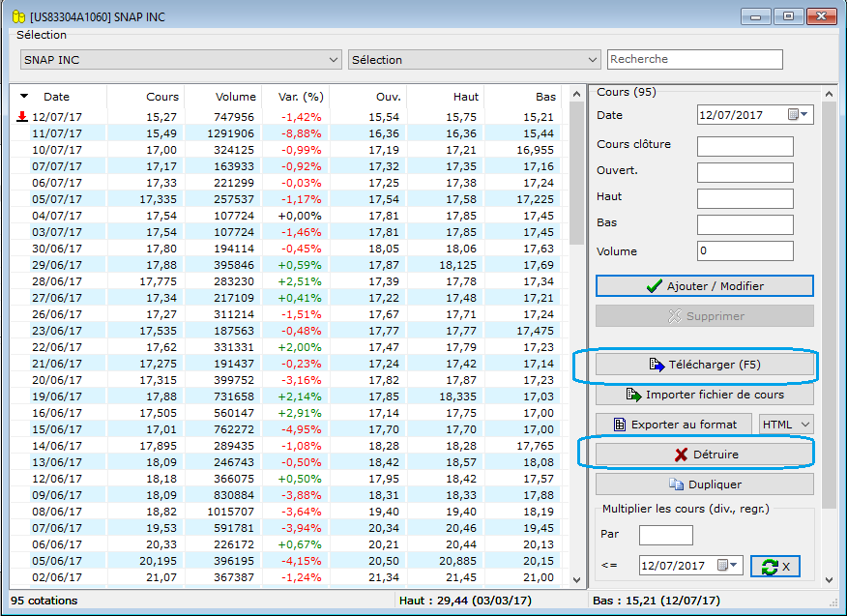Click the Importer fichier de cours icon
847x616 pixels.
633,395
